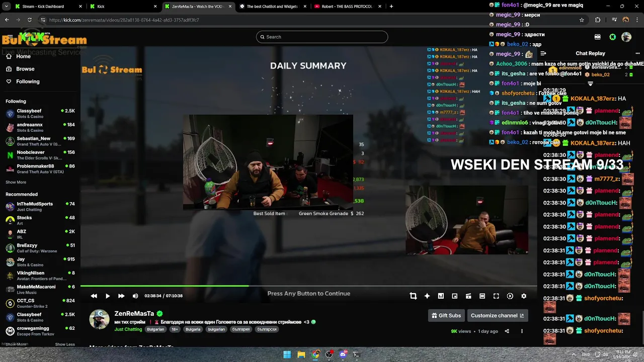The height and width of the screenshot is (362, 644).
Task: Open Following in the sidebar
Action: click(x=28, y=81)
